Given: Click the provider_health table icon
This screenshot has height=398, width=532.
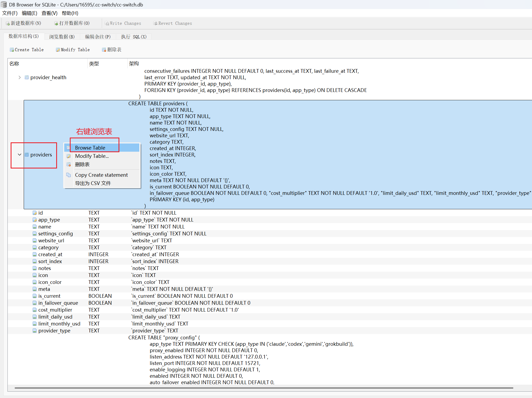Looking at the screenshot, I should [27, 77].
